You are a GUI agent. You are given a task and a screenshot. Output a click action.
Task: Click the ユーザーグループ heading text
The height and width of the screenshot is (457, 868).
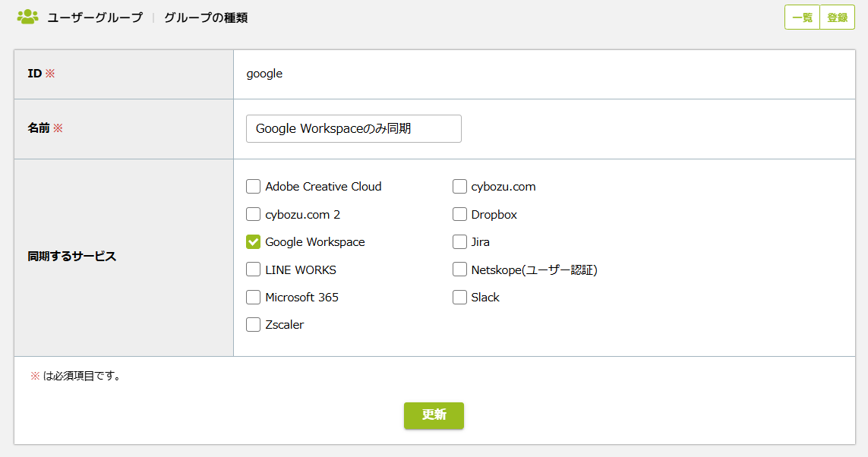click(x=95, y=17)
